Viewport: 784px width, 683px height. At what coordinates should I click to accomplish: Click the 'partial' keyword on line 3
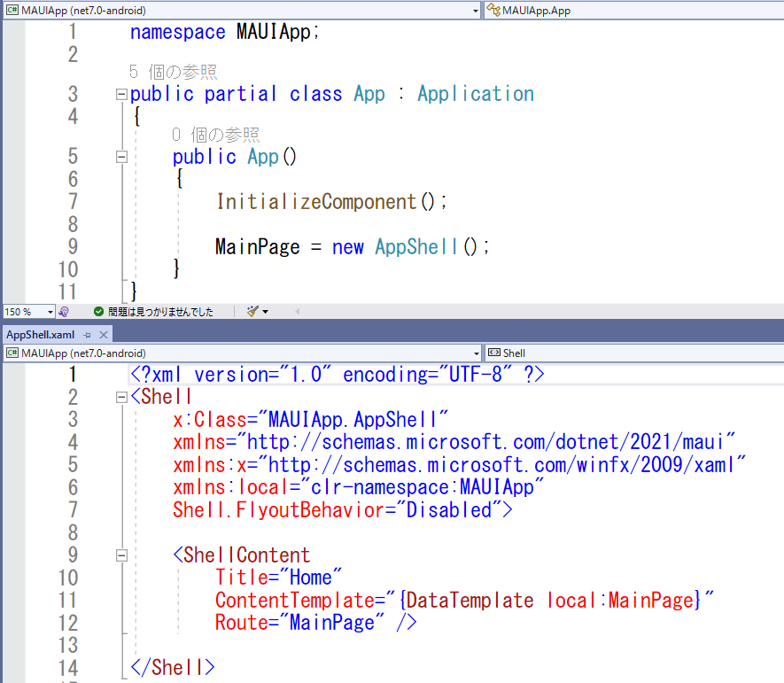pos(240,94)
